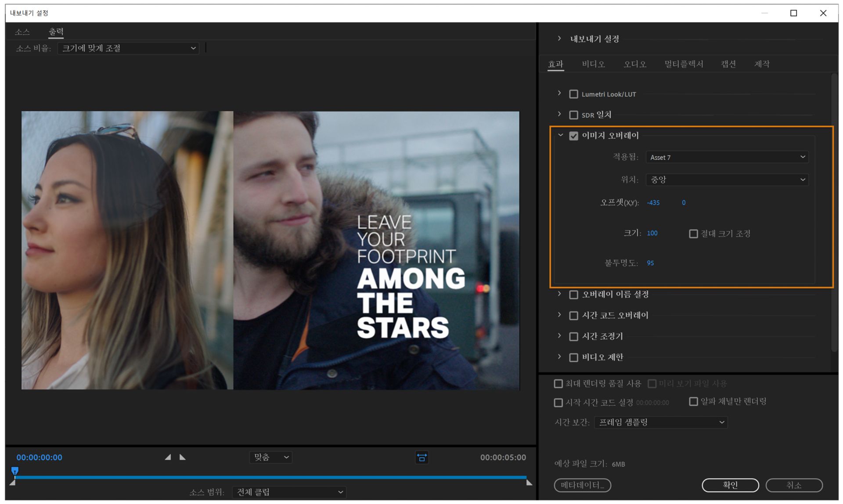Open the 소스 범위 전체 클립 dropdown
Image resolution: width=843 pixels, height=504 pixels.
tap(289, 492)
